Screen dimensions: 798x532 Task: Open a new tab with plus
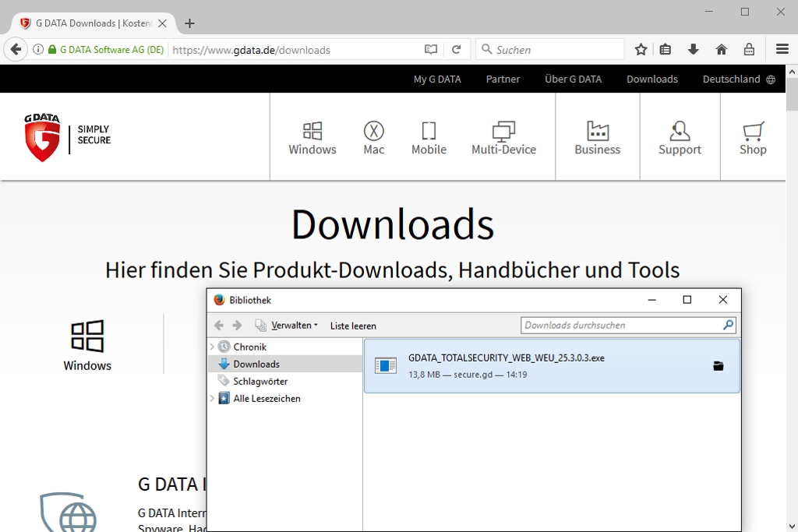pos(189,23)
